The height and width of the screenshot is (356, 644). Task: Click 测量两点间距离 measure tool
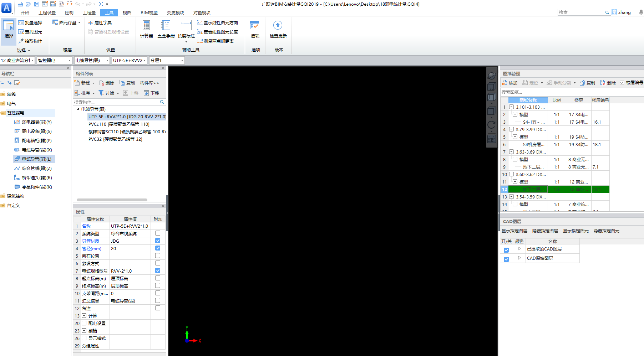click(215, 41)
